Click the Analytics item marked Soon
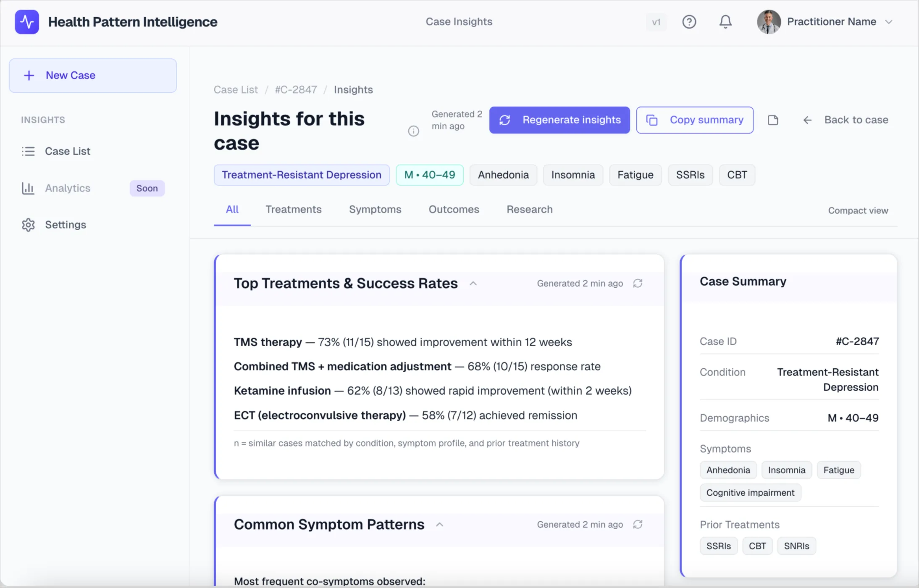 coord(68,188)
